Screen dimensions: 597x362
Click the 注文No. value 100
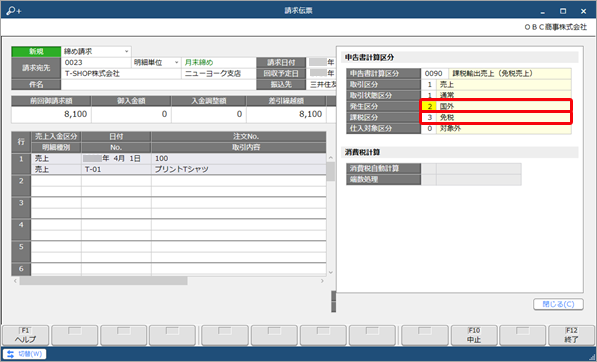point(239,158)
